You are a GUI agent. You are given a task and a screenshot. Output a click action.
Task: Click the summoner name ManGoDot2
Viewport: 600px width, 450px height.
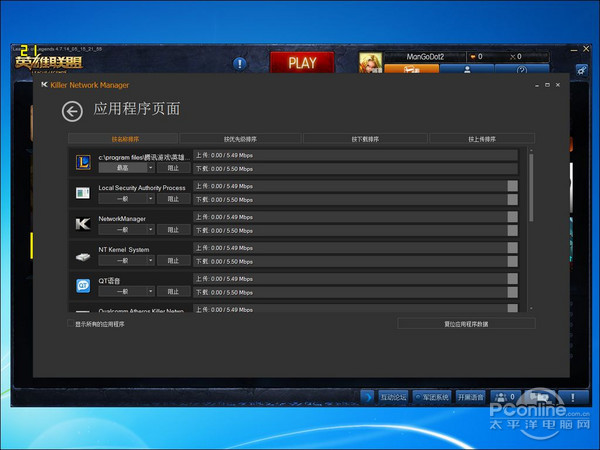(x=425, y=57)
